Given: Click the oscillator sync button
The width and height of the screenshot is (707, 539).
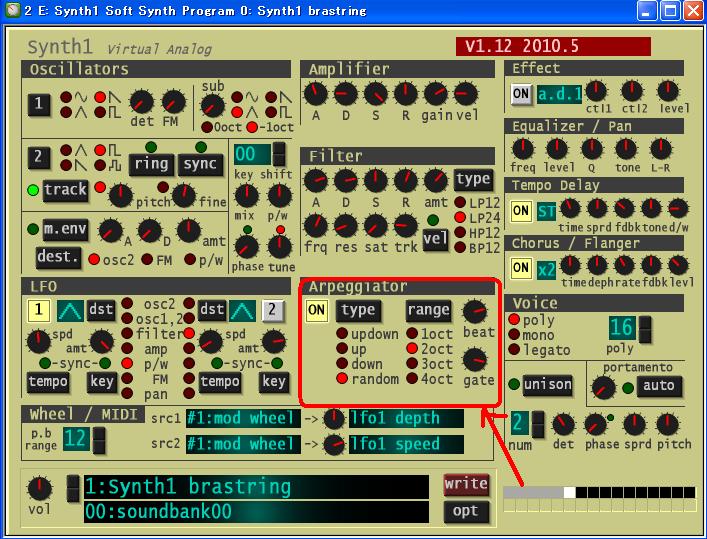Looking at the screenshot, I should (x=201, y=164).
